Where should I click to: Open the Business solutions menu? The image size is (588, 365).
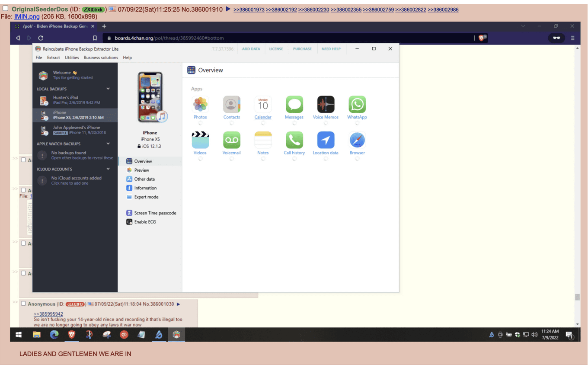pyautogui.click(x=101, y=58)
